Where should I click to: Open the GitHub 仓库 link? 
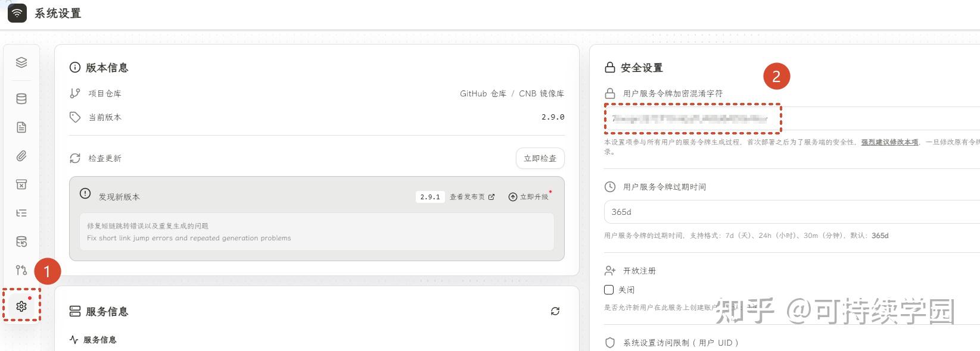click(483, 93)
